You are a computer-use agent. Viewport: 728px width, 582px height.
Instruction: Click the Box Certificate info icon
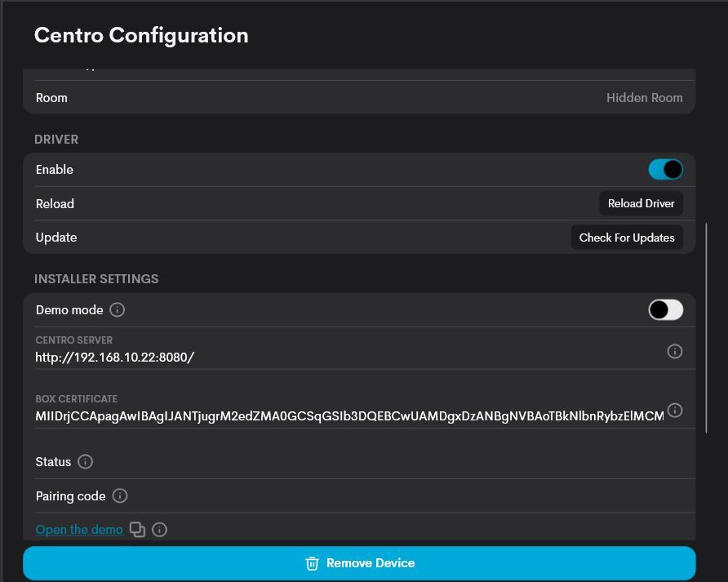[x=675, y=410]
